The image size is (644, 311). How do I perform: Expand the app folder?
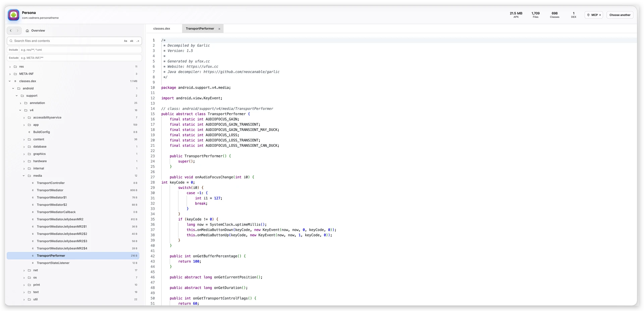[x=24, y=125]
